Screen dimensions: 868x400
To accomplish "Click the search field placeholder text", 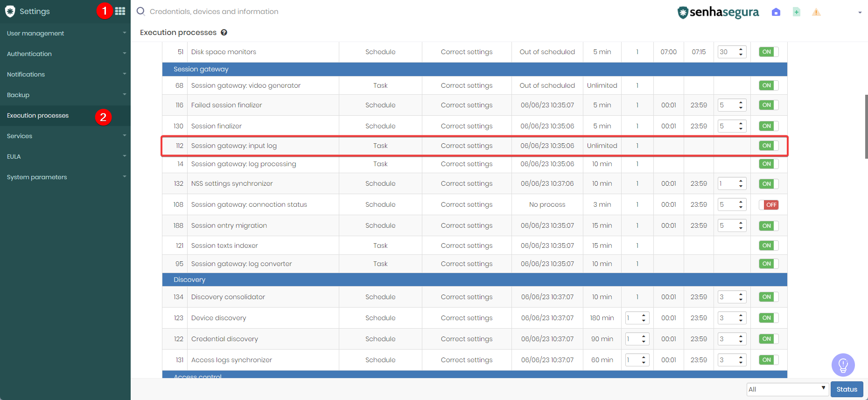I will (214, 11).
